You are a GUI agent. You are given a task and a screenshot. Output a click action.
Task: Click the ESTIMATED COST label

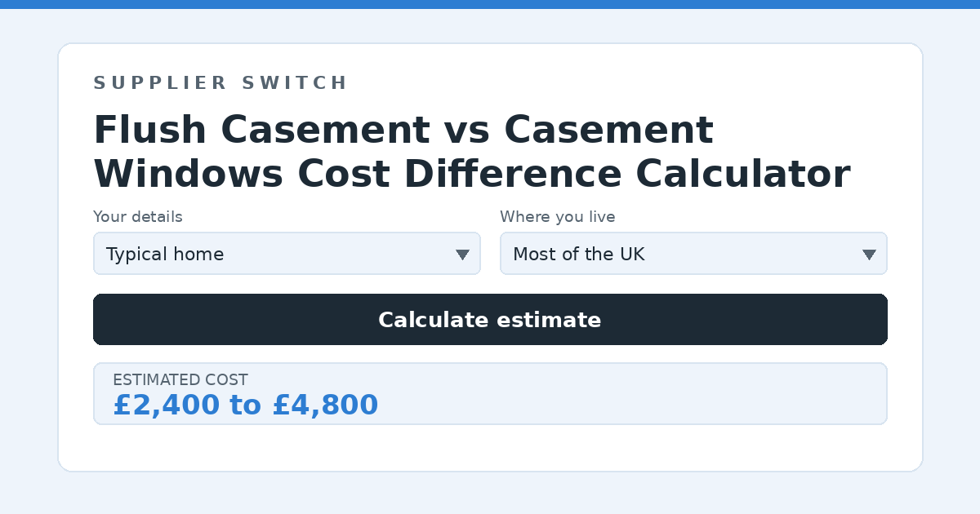click(x=180, y=380)
